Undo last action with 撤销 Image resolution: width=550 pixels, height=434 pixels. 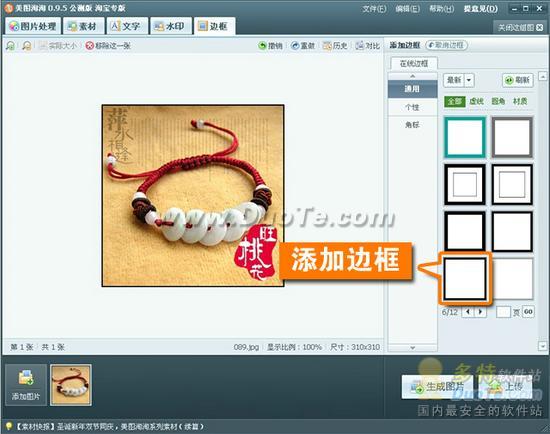(270, 46)
